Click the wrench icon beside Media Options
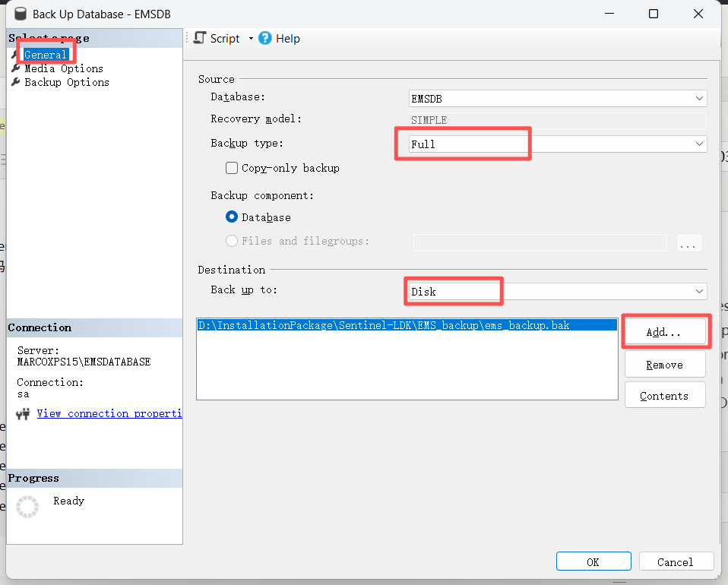The height and width of the screenshot is (585, 728). 15,68
